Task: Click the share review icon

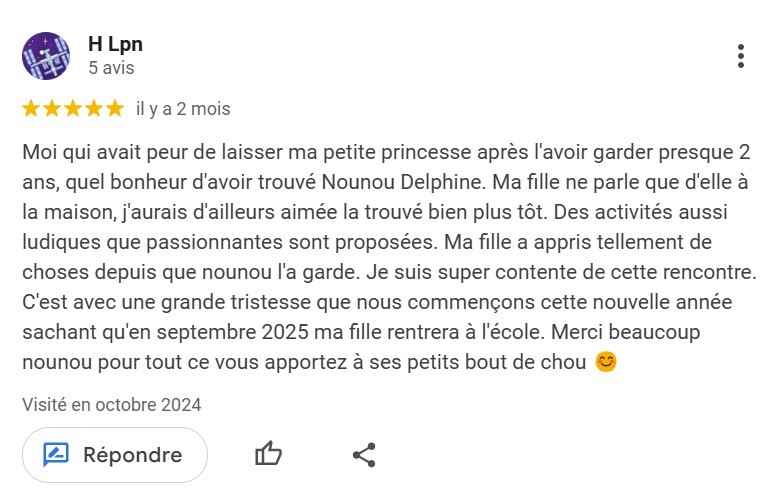Action: [x=364, y=455]
